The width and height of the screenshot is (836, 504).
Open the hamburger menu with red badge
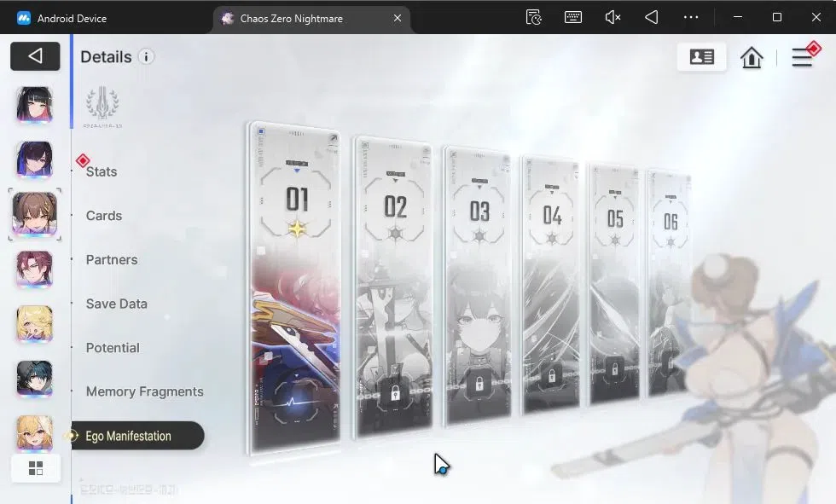[804, 55]
